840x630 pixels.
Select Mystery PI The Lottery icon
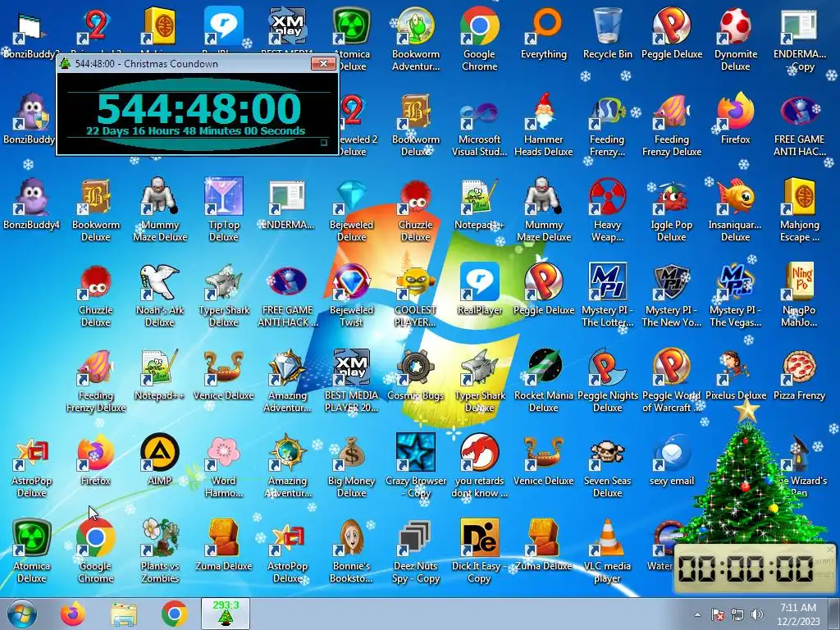(x=608, y=294)
